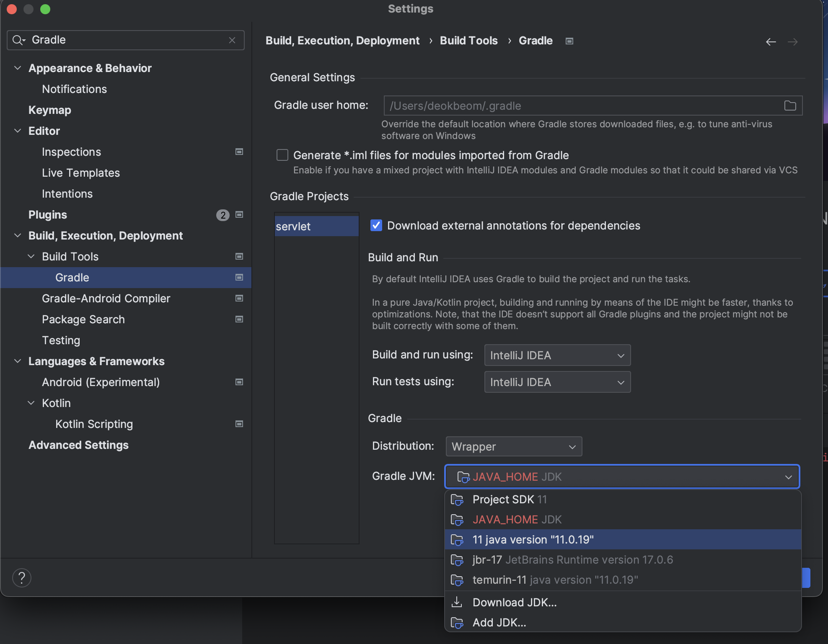
Task: Click project-level icon on selected Gradle row
Action: pos(239,277)
